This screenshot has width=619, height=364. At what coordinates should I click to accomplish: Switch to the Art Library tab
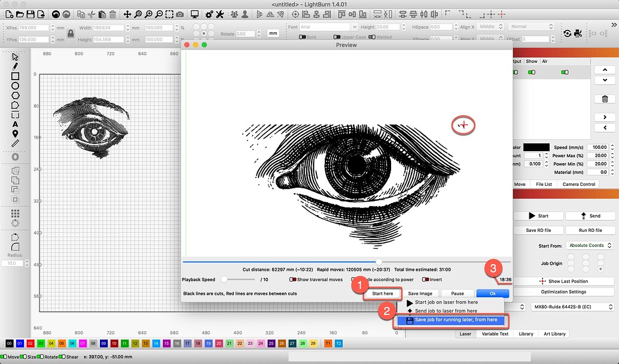(x=554, y=334)
